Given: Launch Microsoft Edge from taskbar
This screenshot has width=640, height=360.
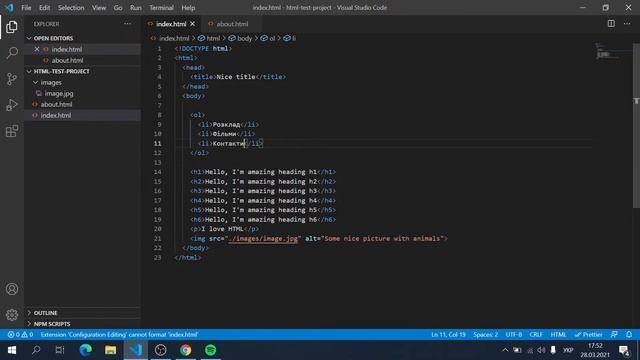Looking at the screenshot, I should 86,350.
